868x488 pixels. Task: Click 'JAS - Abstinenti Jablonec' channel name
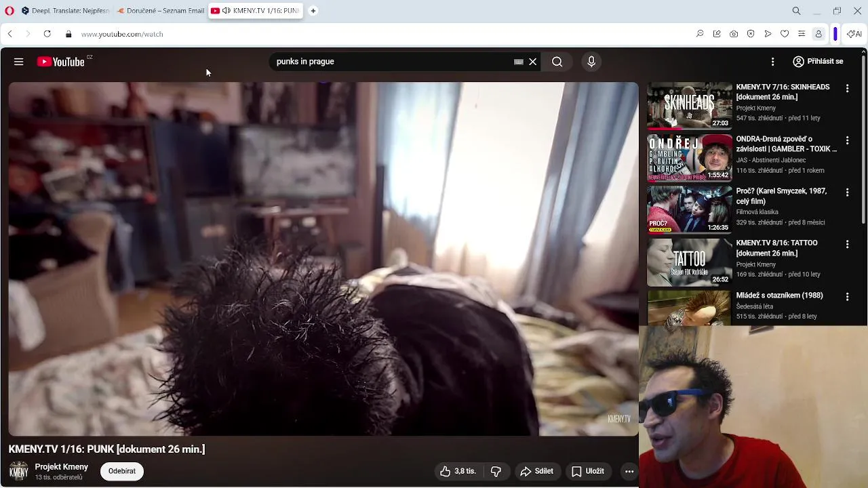point(771,161)
